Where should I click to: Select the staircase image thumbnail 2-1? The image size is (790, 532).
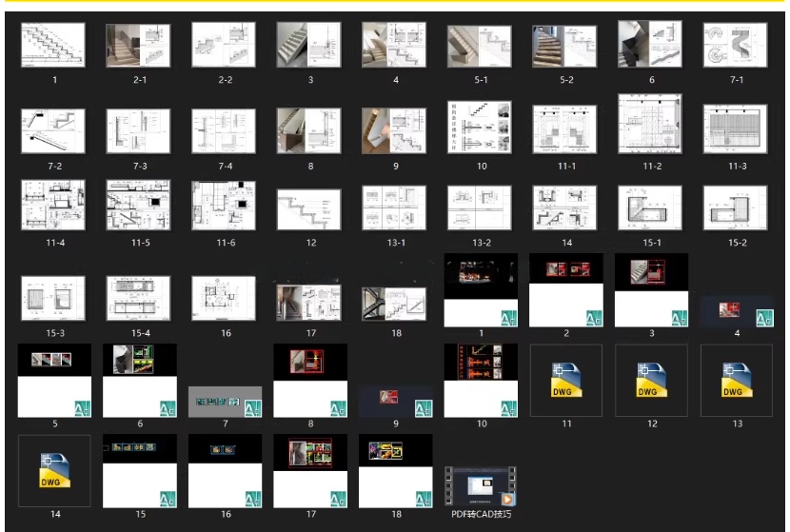(x=138, y=45)
